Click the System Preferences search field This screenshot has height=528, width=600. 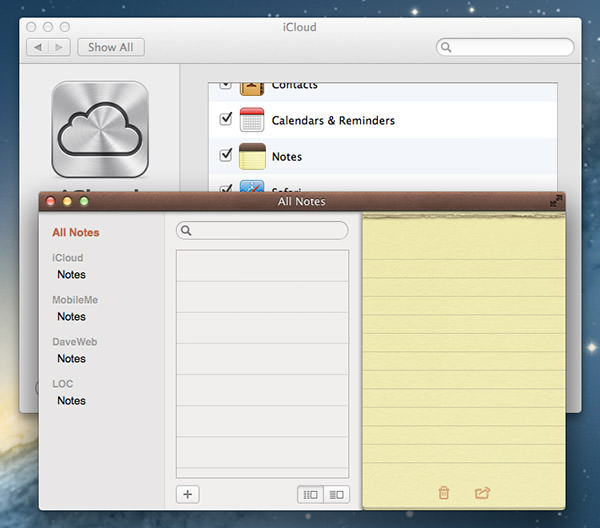pyautogui.click(x=505, y=47)
